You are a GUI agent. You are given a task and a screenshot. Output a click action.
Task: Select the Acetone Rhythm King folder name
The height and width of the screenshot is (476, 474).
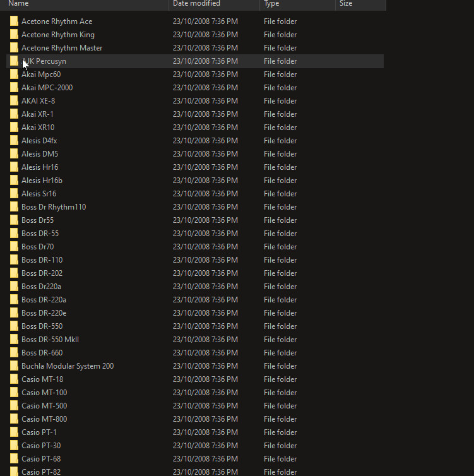pos(58,35)
